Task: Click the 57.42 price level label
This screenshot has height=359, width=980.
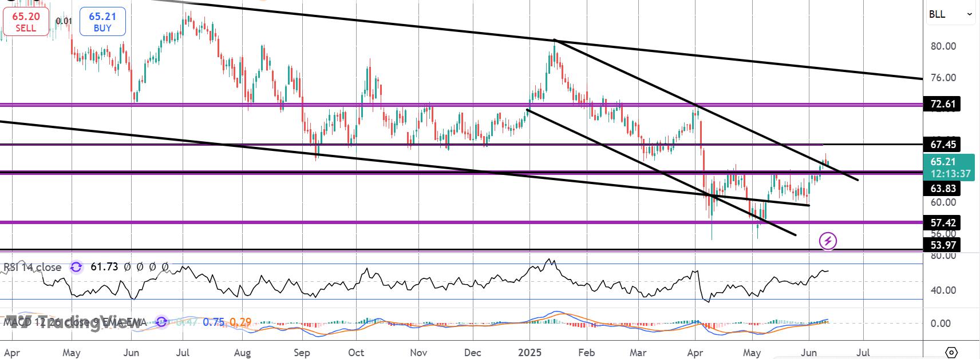Action: click(942, 222)
